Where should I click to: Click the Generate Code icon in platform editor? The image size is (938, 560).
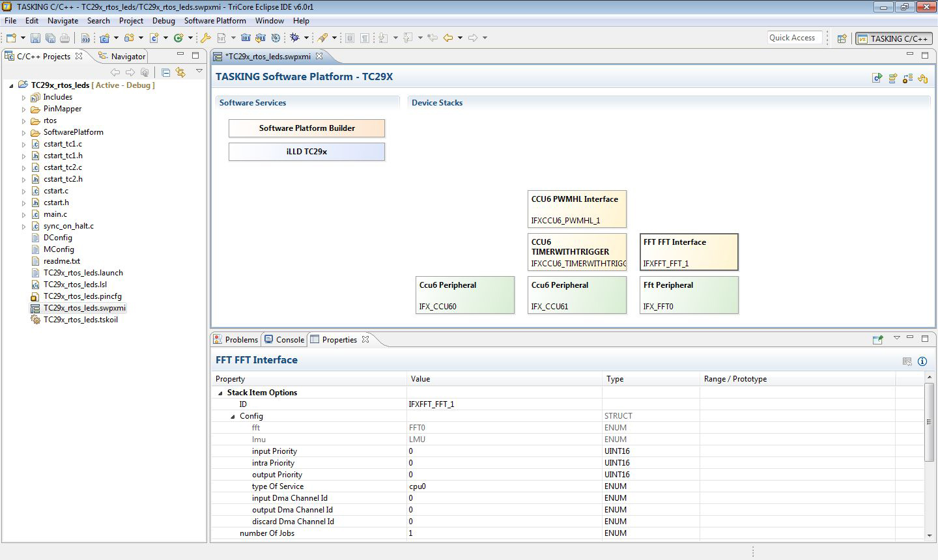[877, 78]
